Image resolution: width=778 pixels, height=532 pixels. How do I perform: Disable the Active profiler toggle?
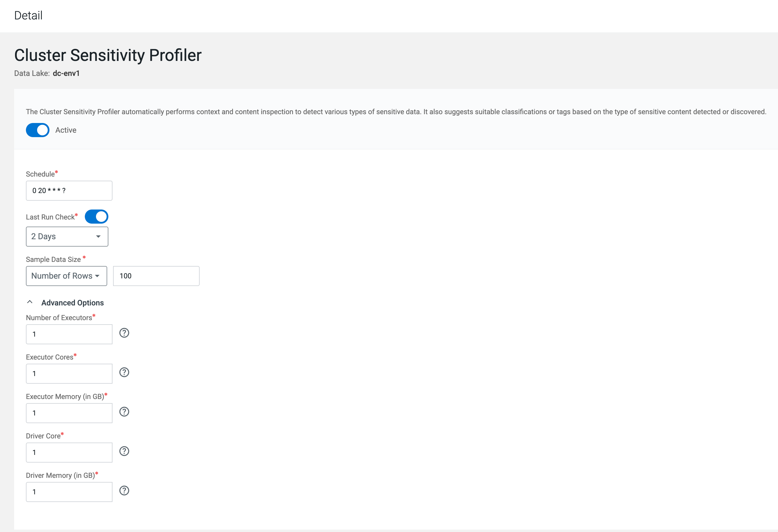37,130
